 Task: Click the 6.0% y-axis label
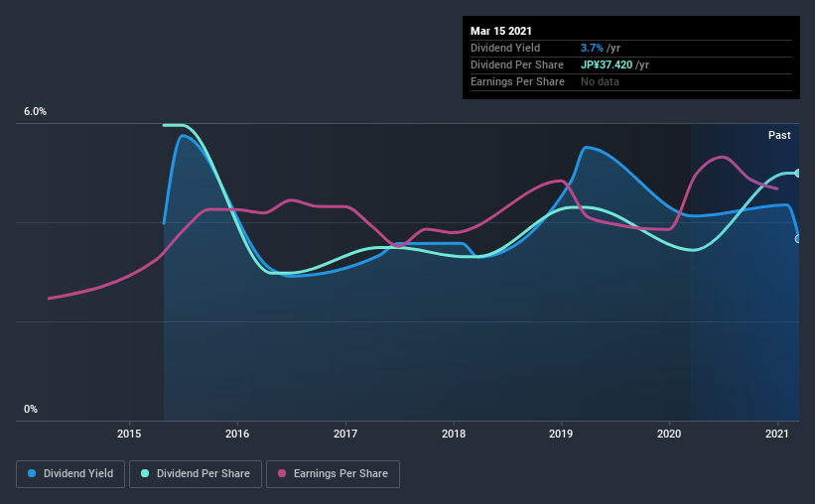tap(35, 112)
